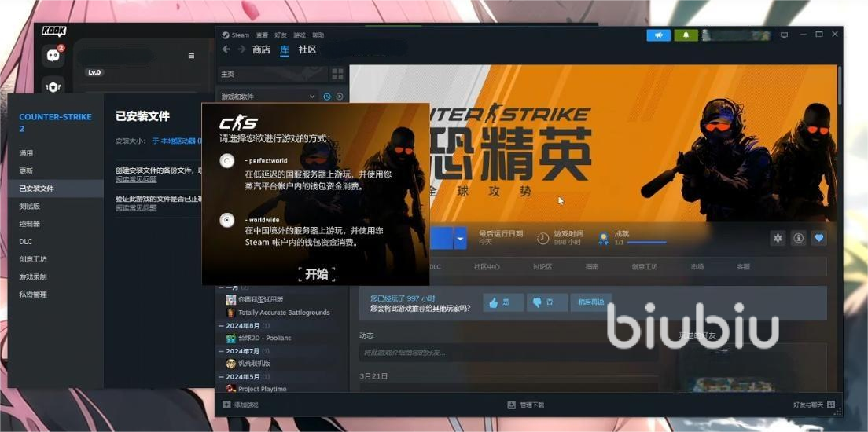Screen dimensions: 868x432
Task: Click the activity post input field
Action: point(508,353)
